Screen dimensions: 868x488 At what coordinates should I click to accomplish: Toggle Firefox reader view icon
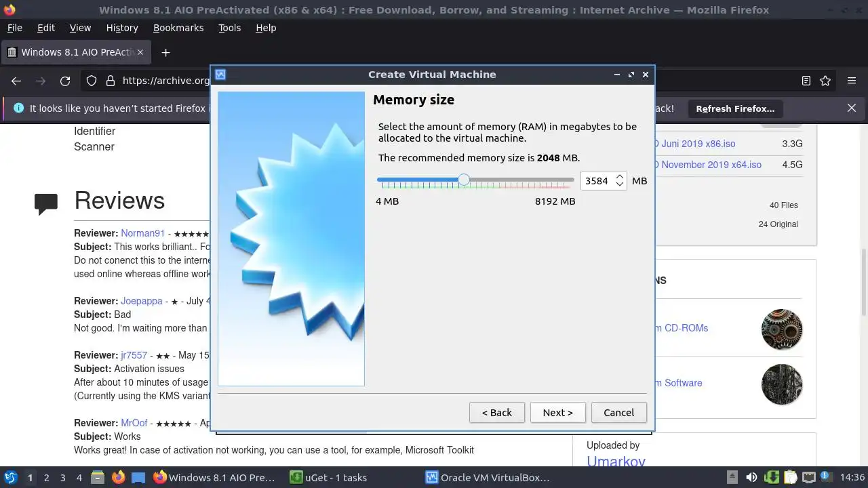pyautogui.click(x=806, y=81)
